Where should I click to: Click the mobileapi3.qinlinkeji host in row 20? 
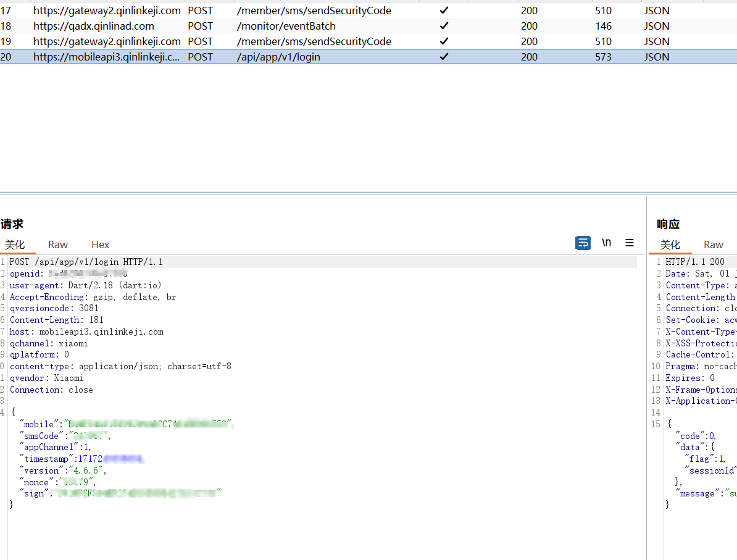pos(107,57)
